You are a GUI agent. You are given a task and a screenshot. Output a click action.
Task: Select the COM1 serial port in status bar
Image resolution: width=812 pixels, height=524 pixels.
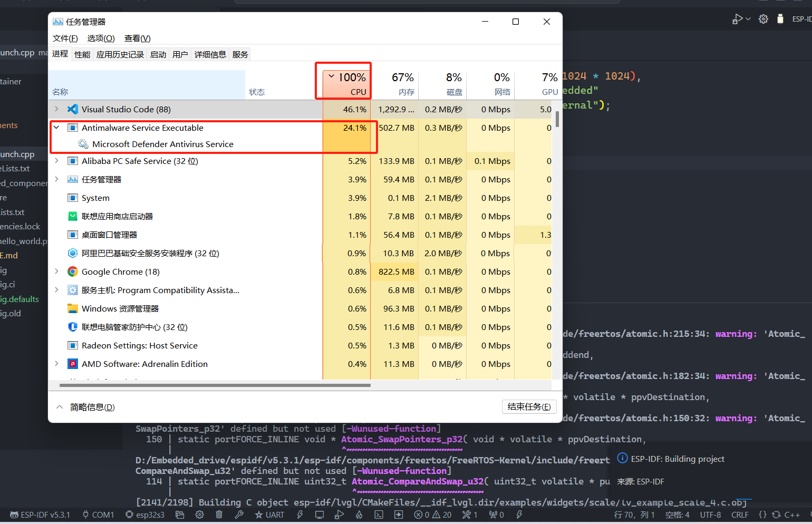[x=98, y=515]
